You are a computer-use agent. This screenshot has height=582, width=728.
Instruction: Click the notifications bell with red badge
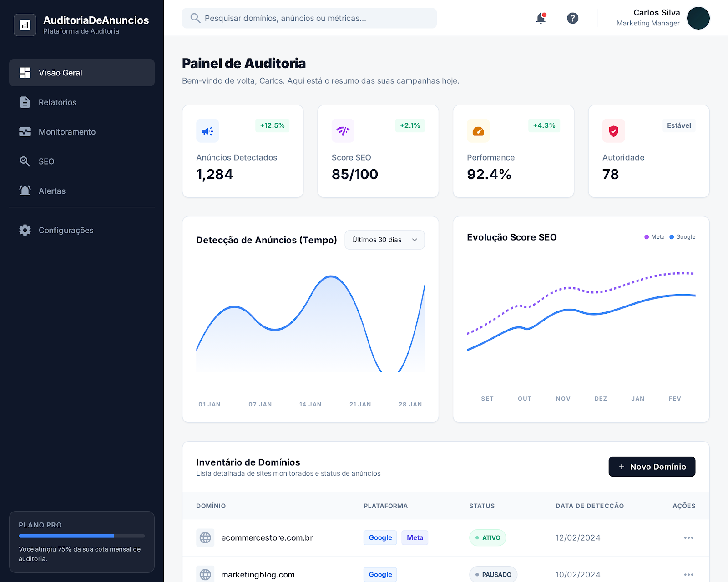(x=541, y=18)
